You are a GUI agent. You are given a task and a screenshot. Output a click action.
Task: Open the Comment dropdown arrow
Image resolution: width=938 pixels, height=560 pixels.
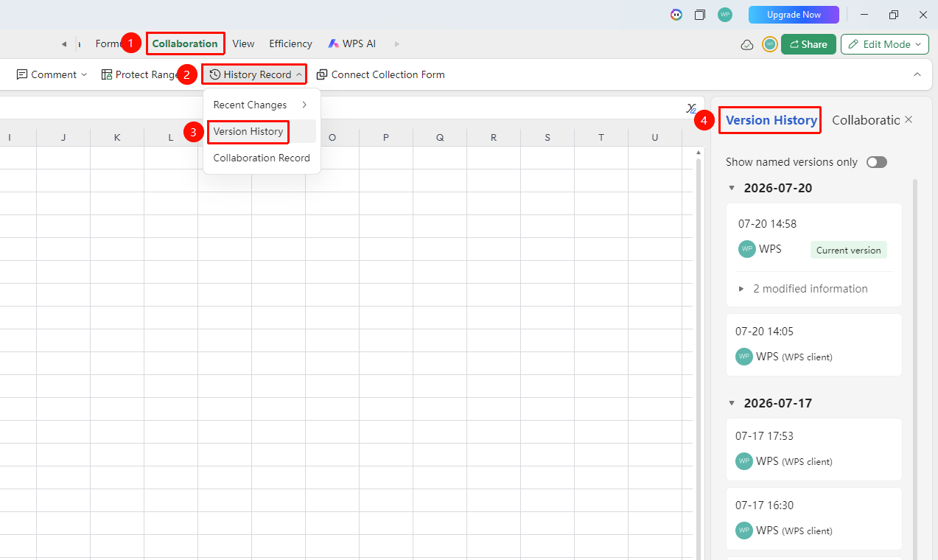tap(84, 74)
